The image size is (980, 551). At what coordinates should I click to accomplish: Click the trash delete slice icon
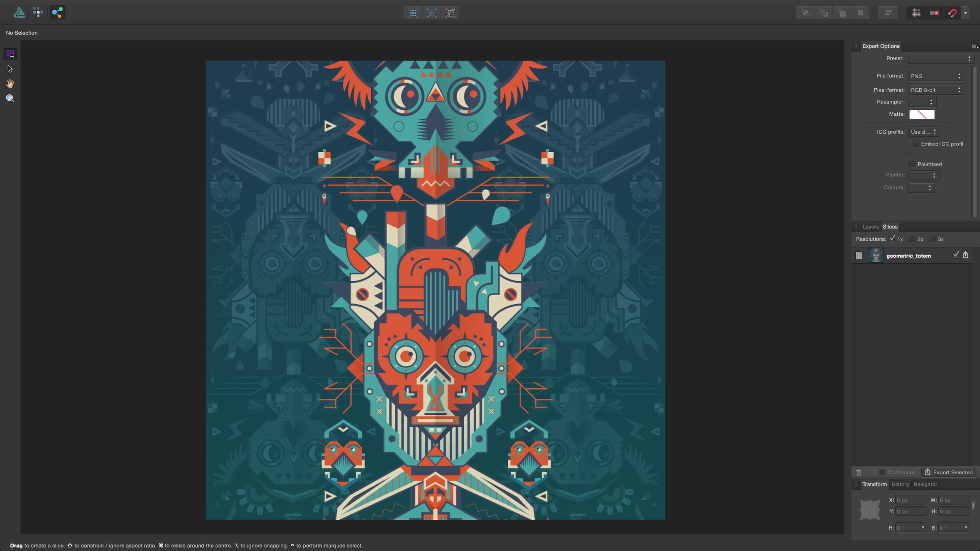[859, 472]
